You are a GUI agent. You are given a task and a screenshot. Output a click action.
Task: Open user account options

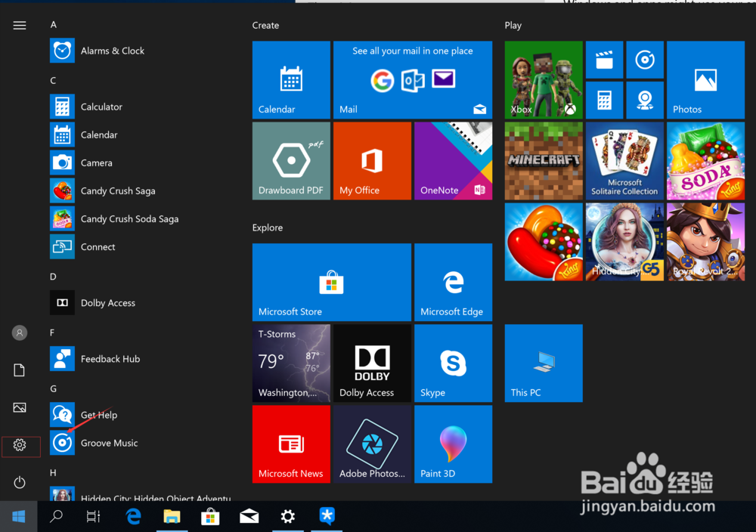[20, 332]
